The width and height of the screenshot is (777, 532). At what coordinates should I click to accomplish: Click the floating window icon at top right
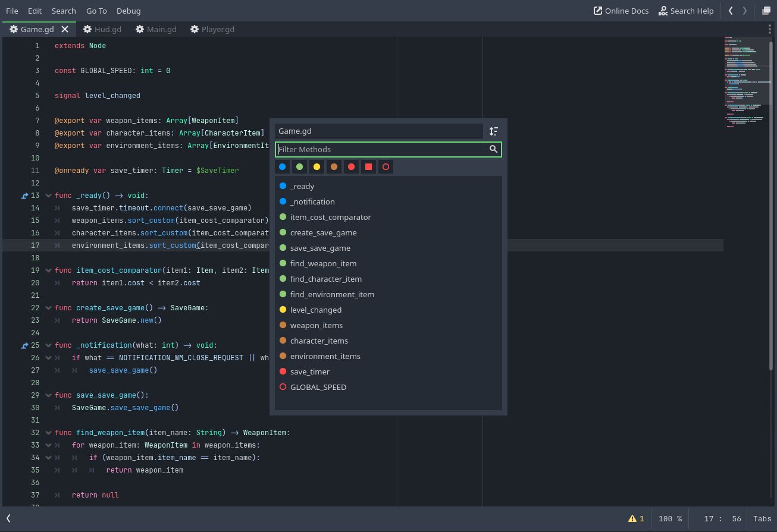766,11
